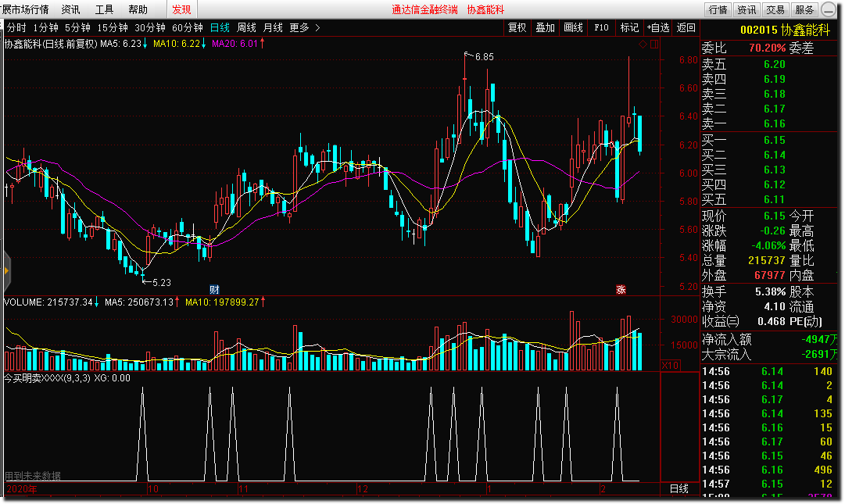Select the 60分钟 chart period

[x=188, y=27]
